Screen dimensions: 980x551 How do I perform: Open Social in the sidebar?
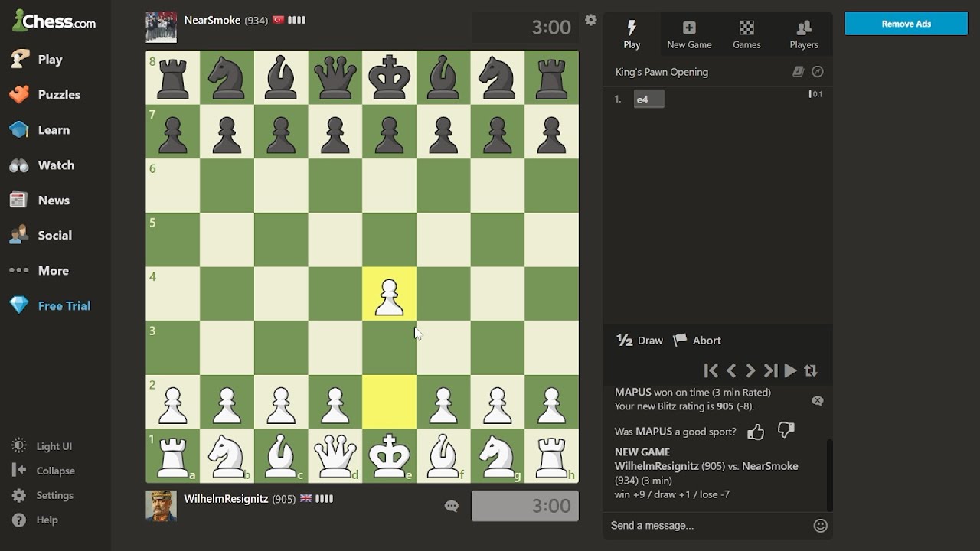(40, 235)
